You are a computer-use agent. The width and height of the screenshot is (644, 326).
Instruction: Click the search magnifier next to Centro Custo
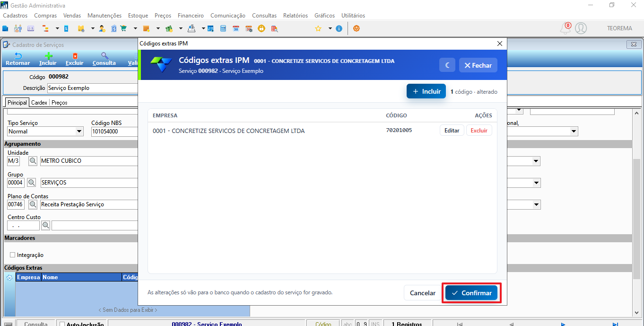coord(45,226)
